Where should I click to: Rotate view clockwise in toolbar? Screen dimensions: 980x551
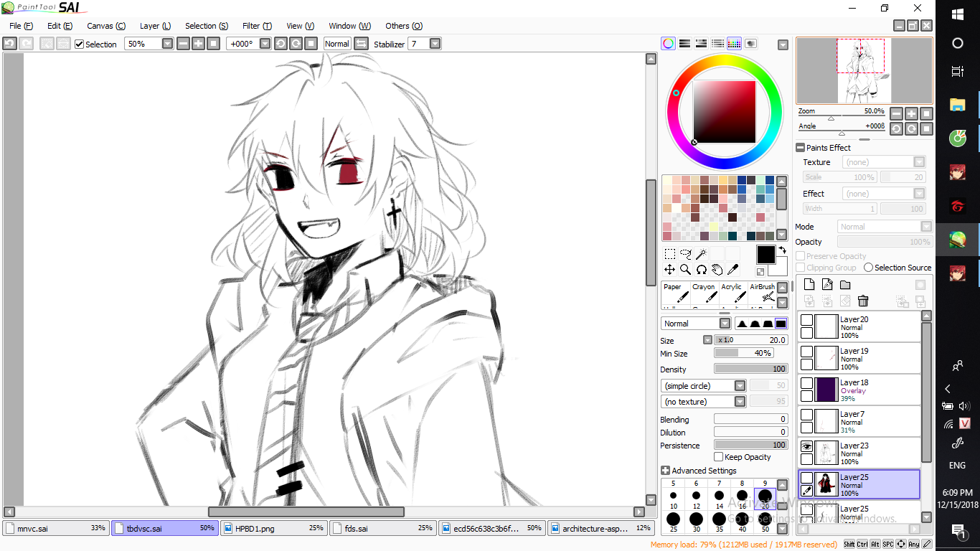296,44
